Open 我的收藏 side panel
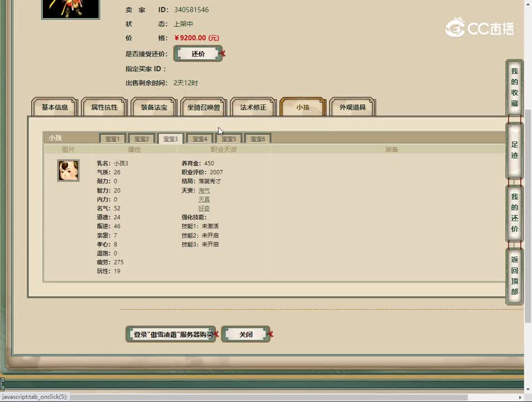 point(514,87)
